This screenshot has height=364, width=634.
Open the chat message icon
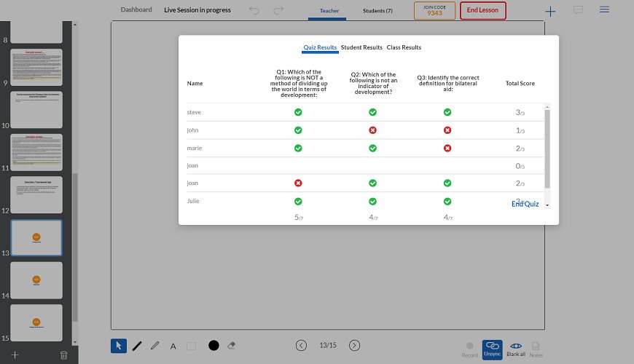pyautogui.click(x=578, y=9)
